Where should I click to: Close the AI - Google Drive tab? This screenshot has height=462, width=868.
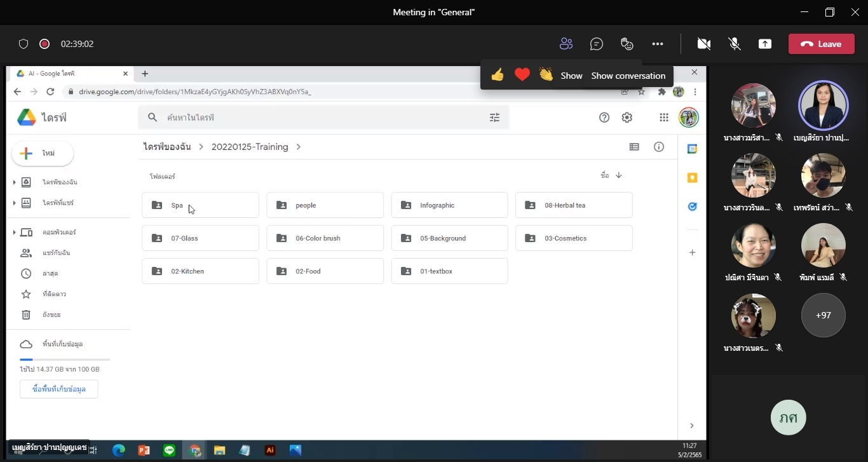(x=125, y=74)
